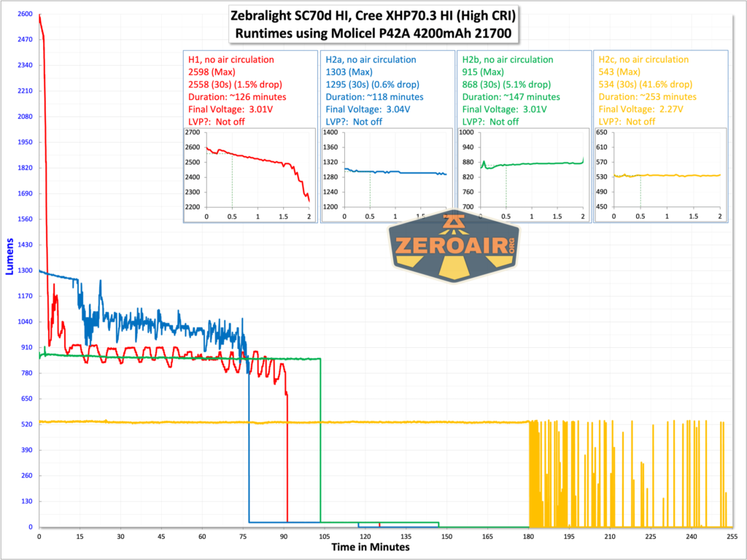This screenshot has width=747, height=560.
Task: Click the 2470 tick on the lumens axis
Action: [25, 39]
